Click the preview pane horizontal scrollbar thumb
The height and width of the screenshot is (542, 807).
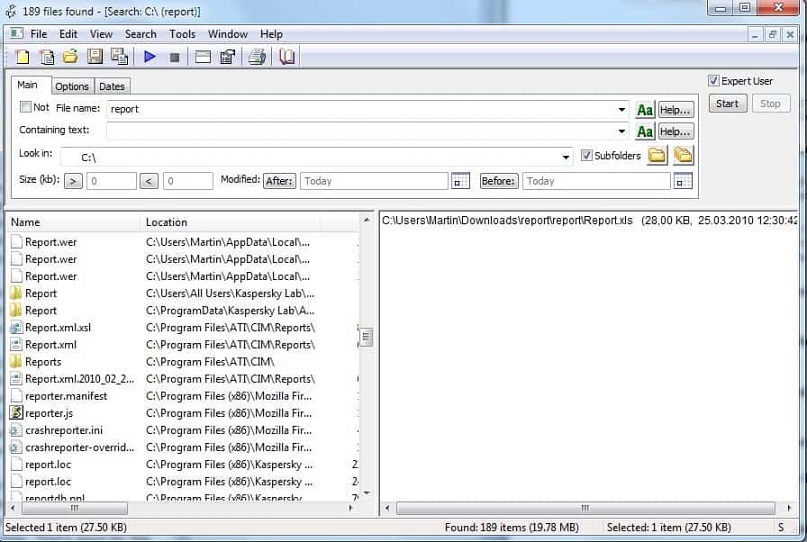click(585, 508)
